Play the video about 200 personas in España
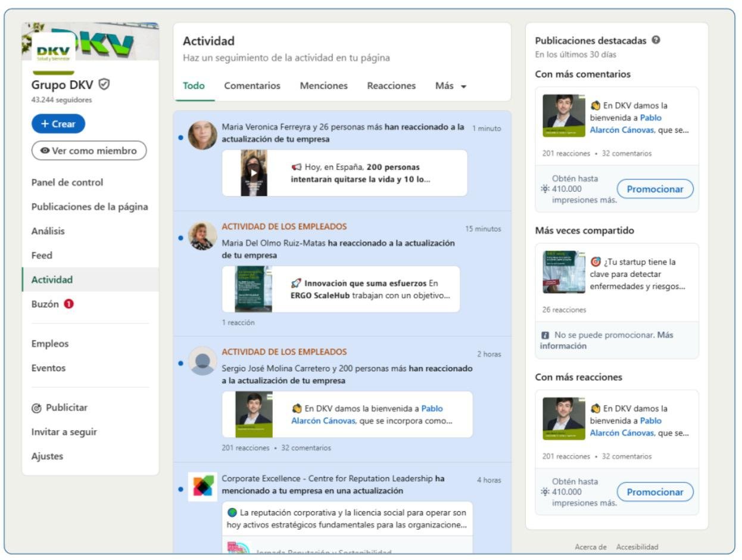The width and height of the screenshot is (742, 560). 254,173
